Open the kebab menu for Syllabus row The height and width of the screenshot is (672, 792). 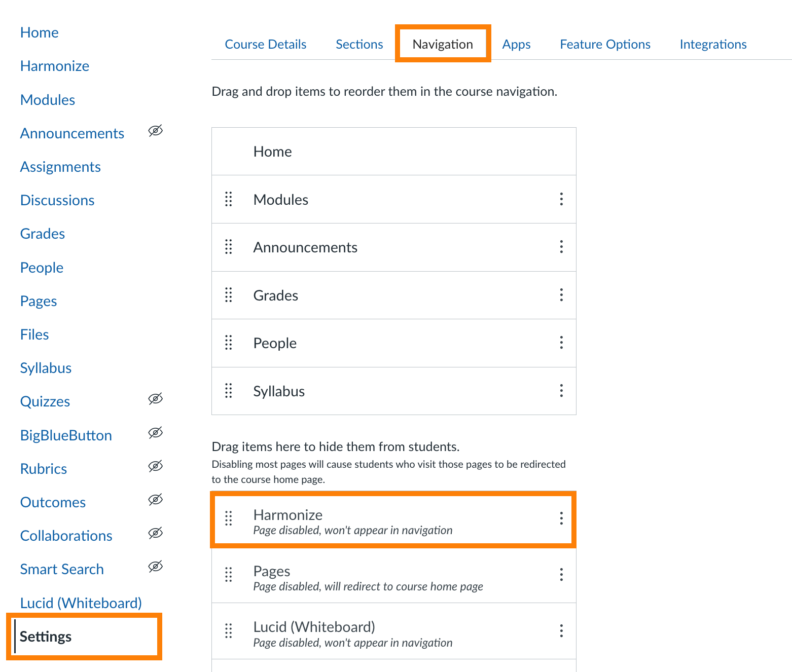[561, 391]
